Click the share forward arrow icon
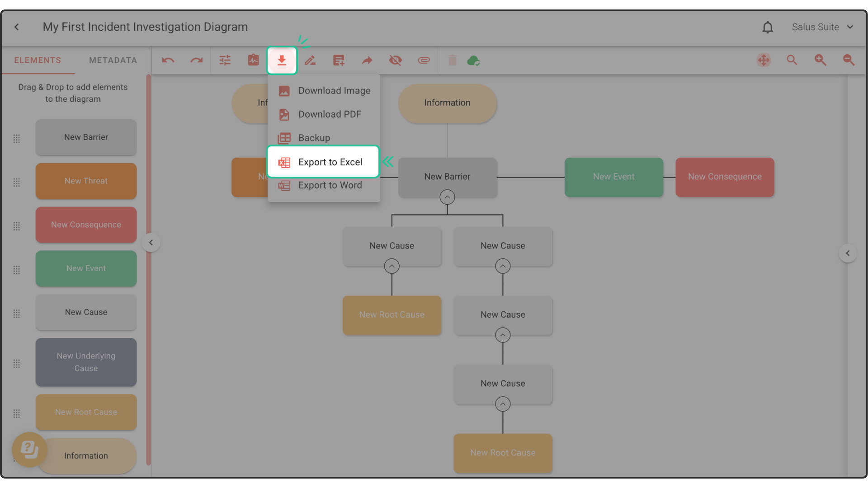Viewport: 868px width, 488px height. [x=367, y=60]
